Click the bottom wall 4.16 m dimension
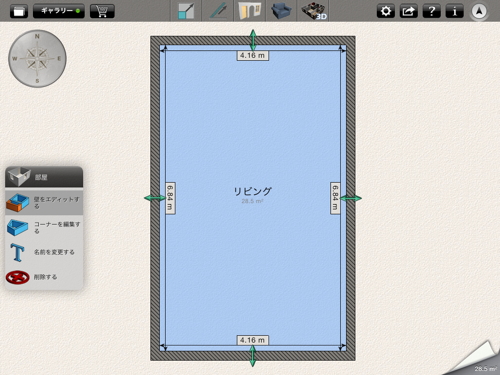 [253, 340]
